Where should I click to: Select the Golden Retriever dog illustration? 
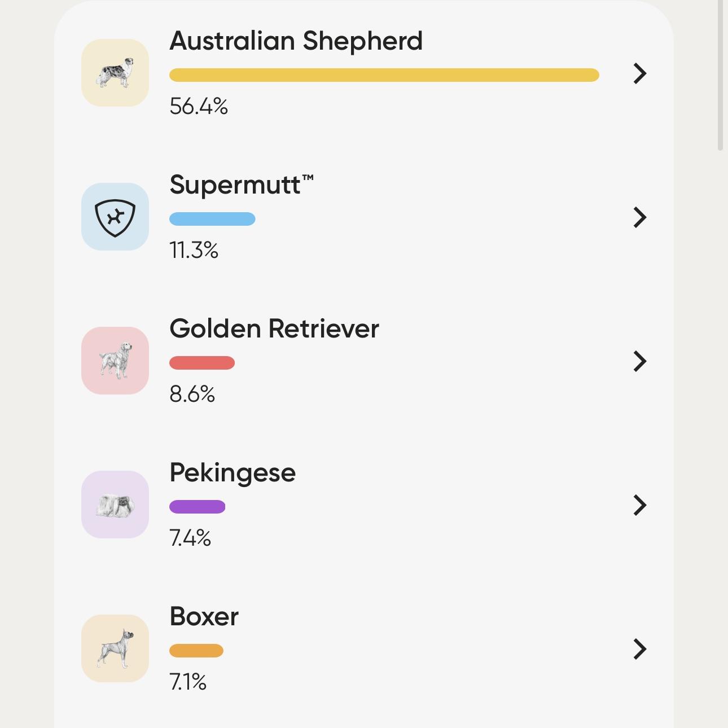click(115, 361)
